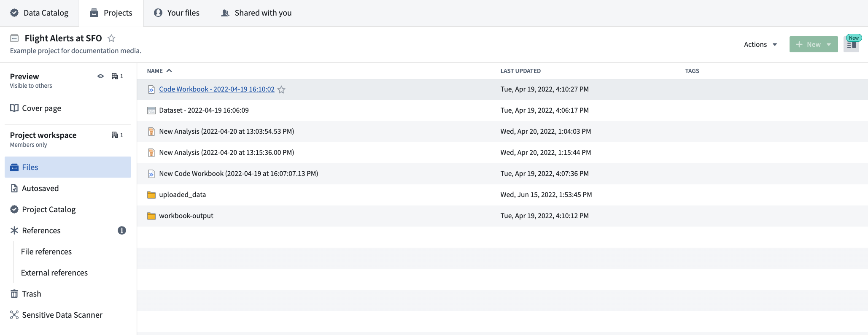Open Autosaved in the sidebar
Viewport: 868px width, 335px height.
pyautogui.click(x=68, y=188)
